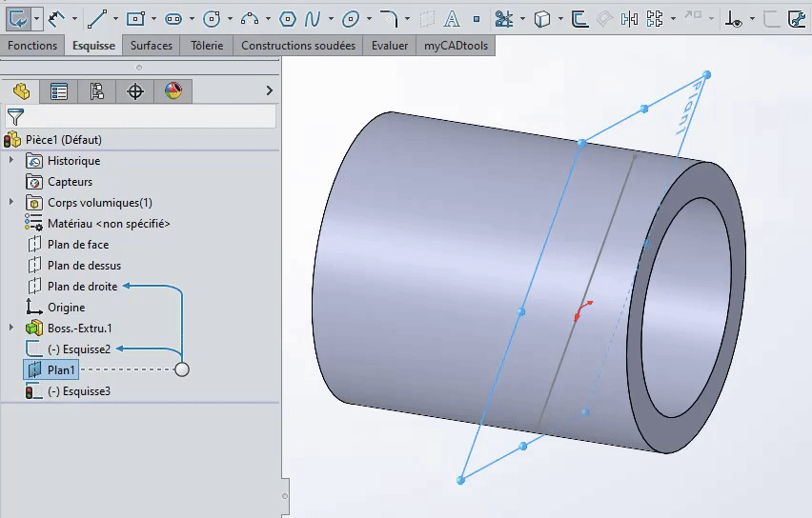Click the Display/Delete Relations icon

(734, 19)
